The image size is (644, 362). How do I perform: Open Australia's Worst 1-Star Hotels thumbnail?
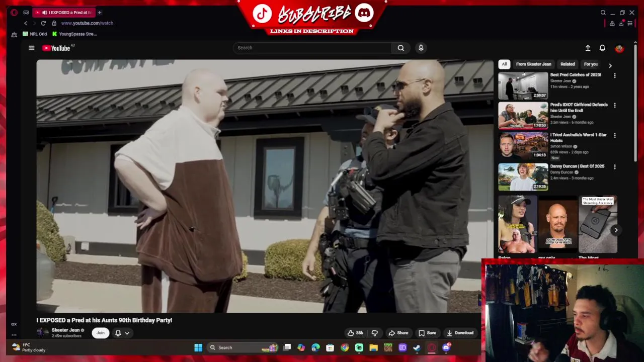523,146
